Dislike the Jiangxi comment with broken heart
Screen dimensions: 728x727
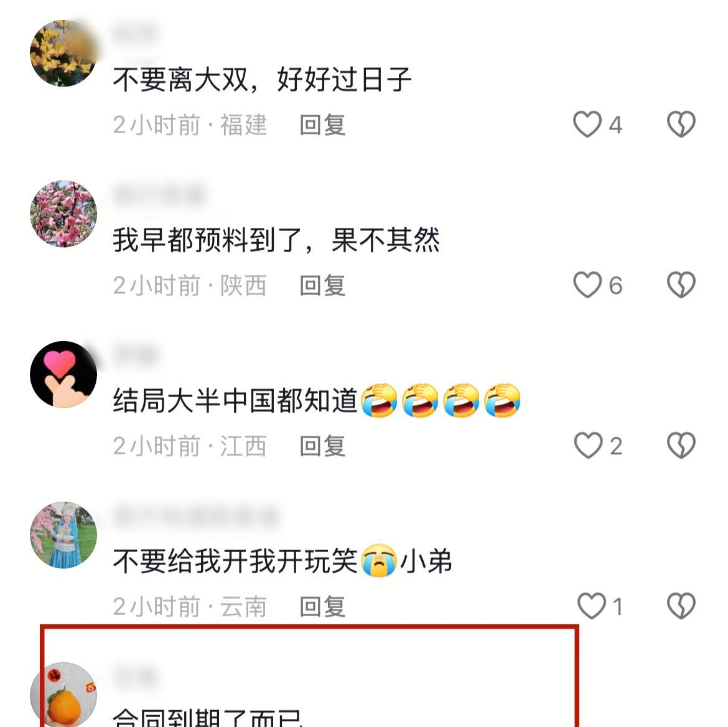click(681, 445)
